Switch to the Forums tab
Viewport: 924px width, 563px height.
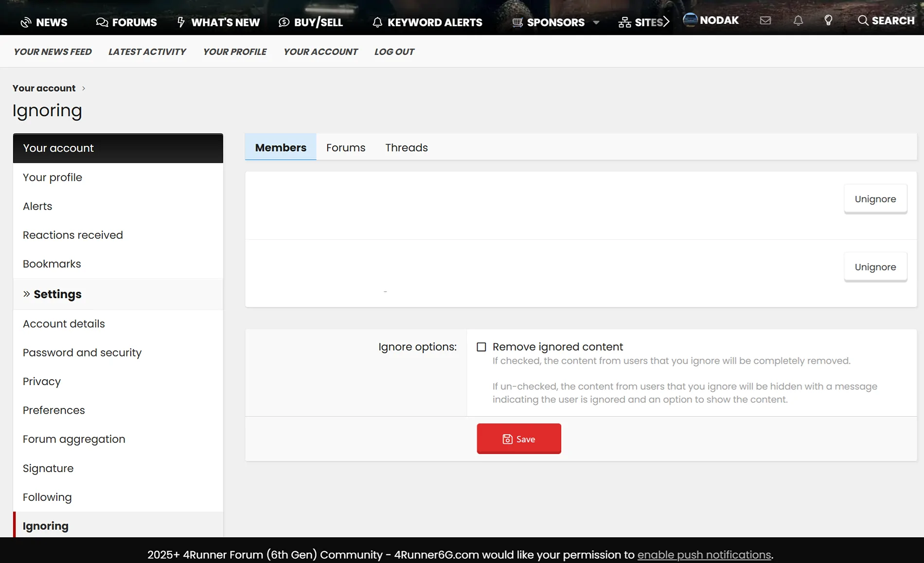(345, 147)
